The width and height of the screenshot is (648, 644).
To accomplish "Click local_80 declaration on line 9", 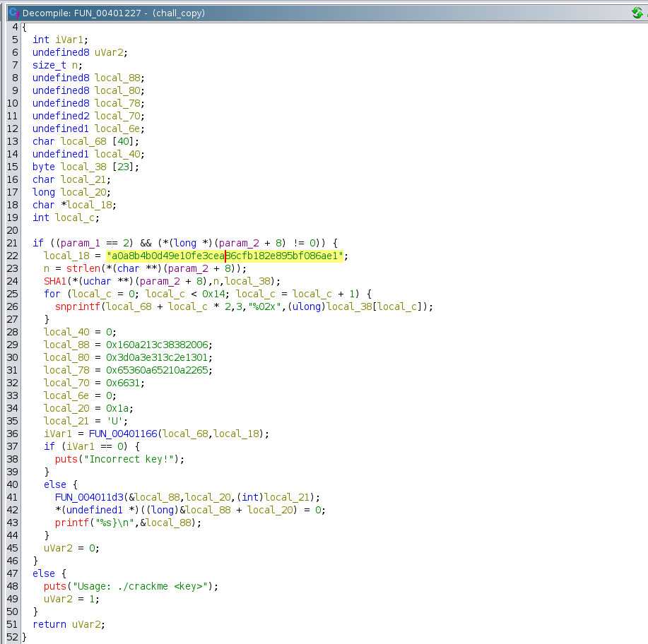I will (x=117, y=91).
